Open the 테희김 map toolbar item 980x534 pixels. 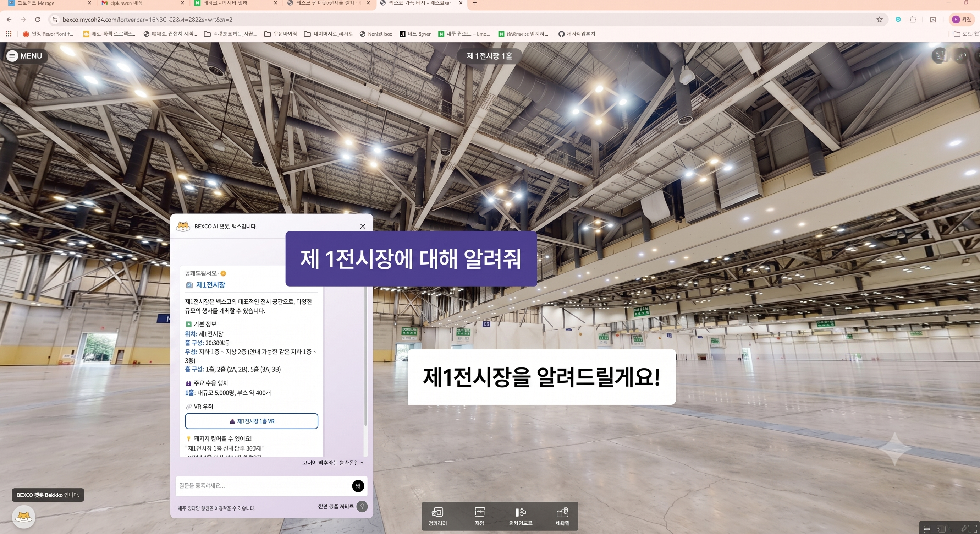[562, 516]
